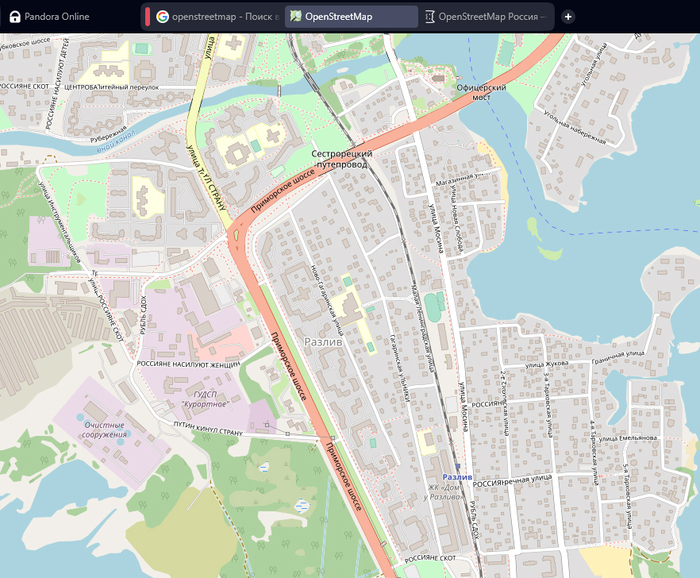
Task: Click the ГУДСП "Курортное" label
Action: [x=205, y=399]
